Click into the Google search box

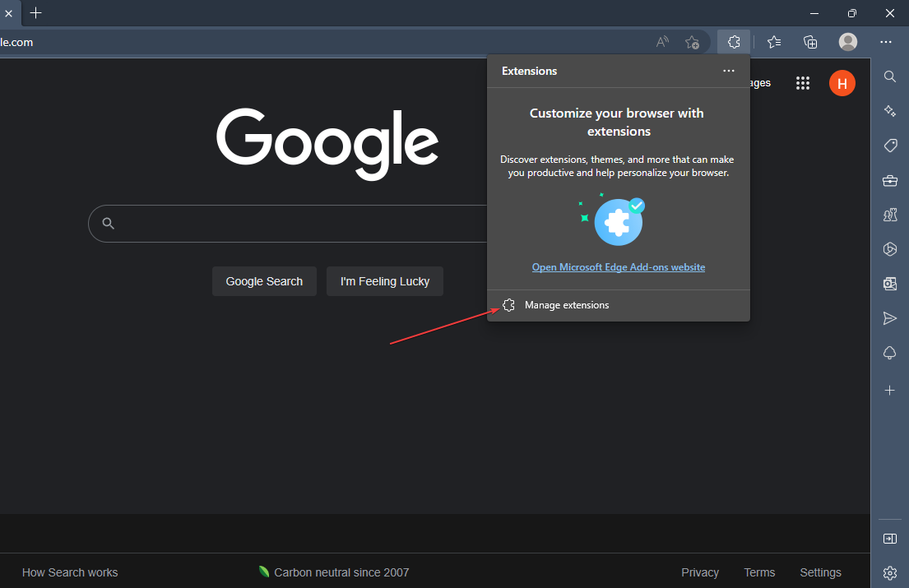[288, 224]
